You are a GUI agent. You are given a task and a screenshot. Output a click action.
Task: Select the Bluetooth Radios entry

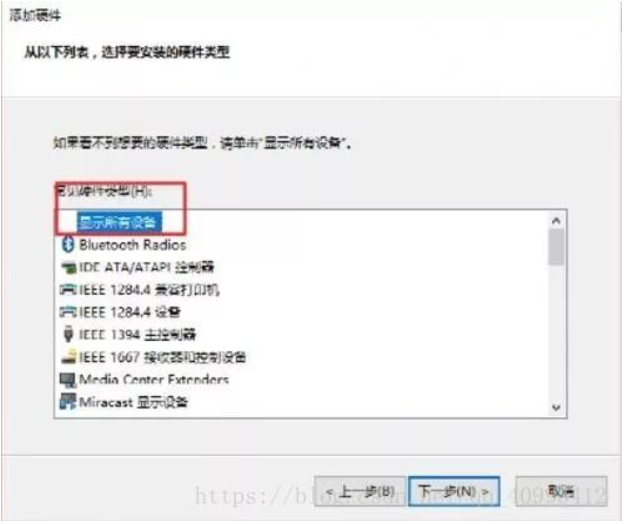133,244
